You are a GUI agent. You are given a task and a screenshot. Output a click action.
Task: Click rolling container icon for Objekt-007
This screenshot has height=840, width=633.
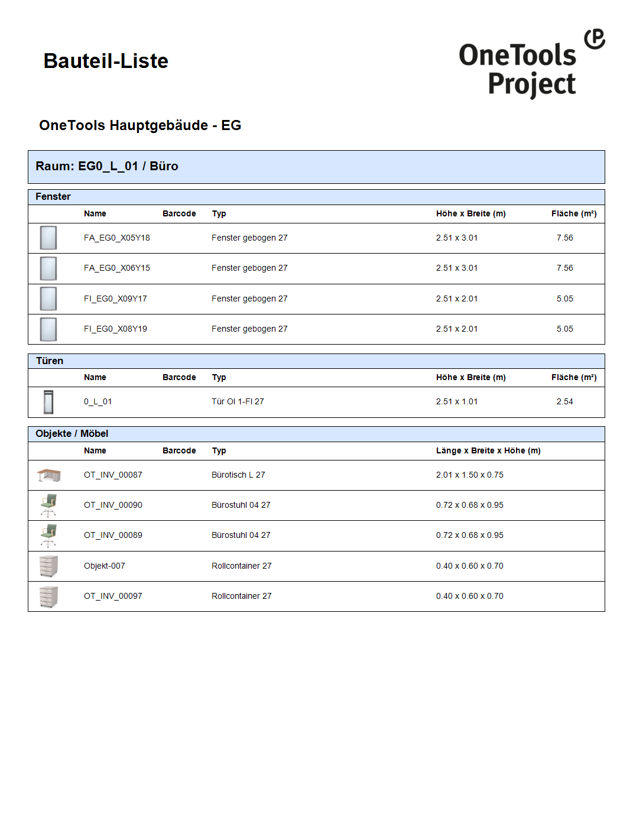[x=48, y=566]
